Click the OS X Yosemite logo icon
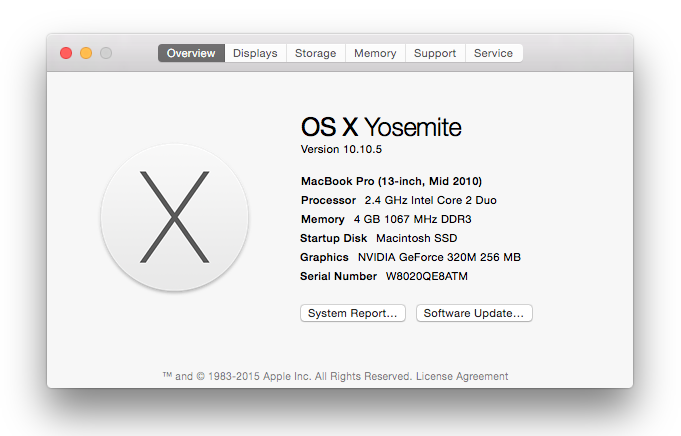Image resolution: width=681 pixels, height=436 pixels. tap(175, 217)
